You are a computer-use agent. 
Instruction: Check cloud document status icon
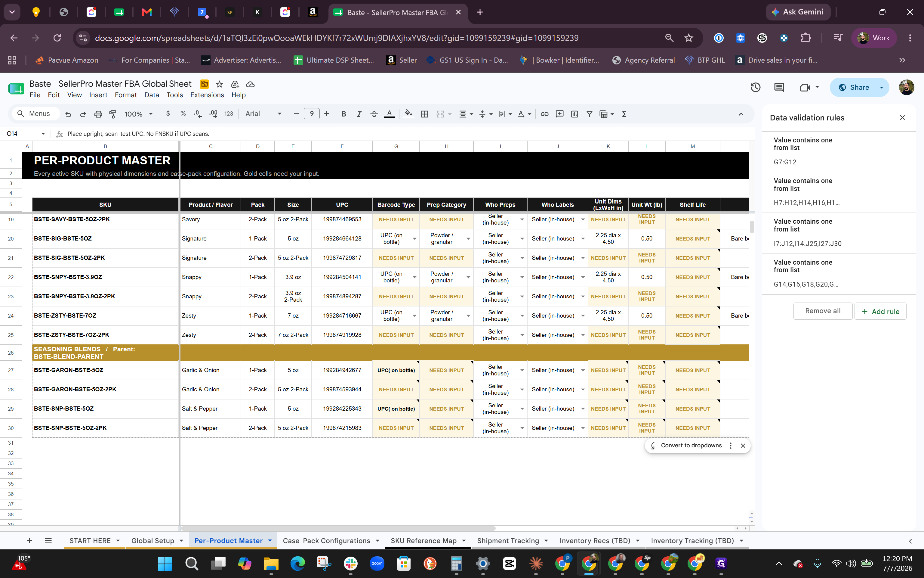tap(250, 84)
